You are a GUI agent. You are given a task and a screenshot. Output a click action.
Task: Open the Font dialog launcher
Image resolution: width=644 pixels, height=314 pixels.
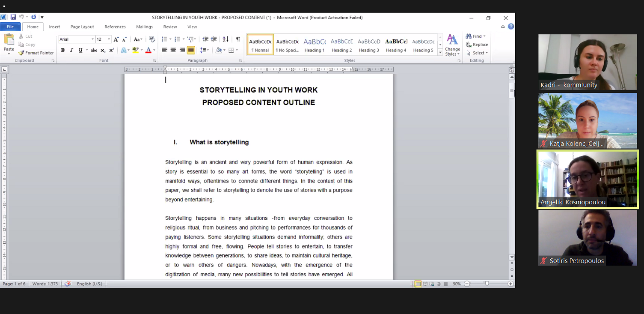coord(154,61)
